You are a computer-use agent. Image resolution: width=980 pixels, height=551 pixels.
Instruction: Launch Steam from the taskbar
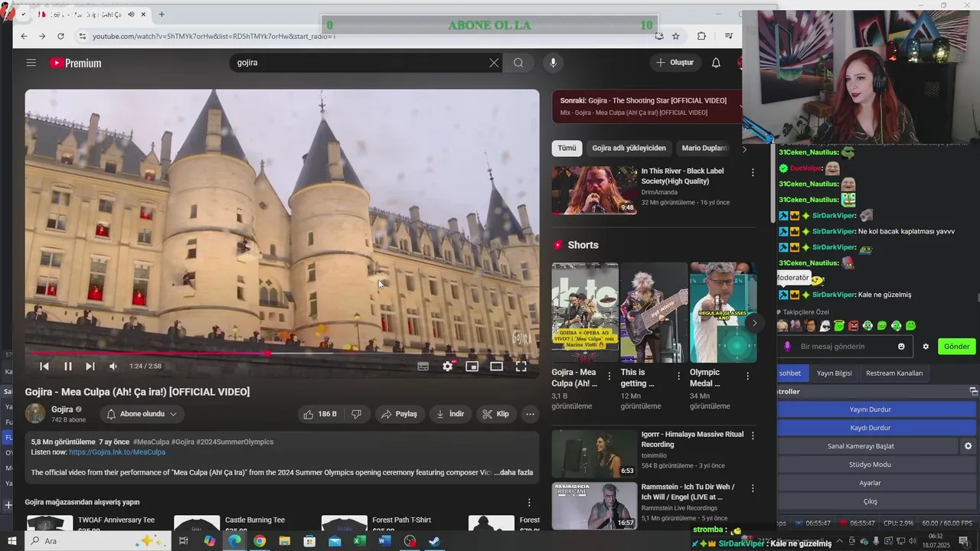tap(434, 541)
